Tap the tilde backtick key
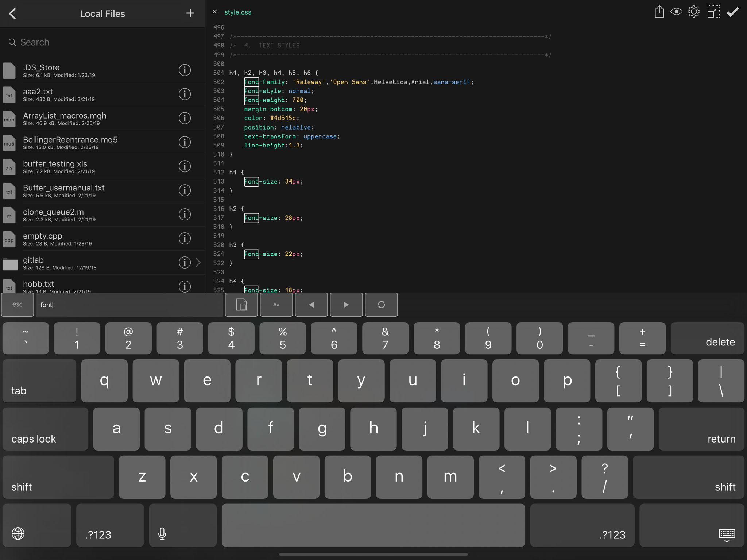747x560 pixels. click(x=26, y=338)
